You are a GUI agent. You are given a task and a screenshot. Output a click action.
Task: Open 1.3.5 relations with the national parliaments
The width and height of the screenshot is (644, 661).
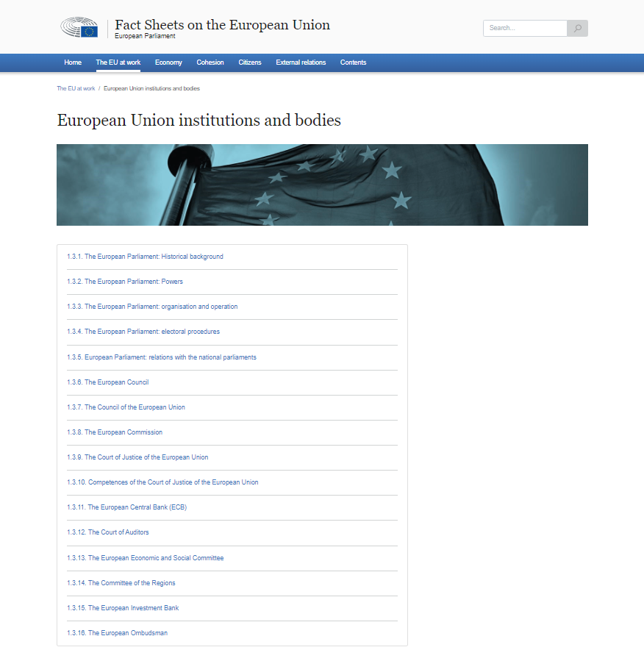pyautogui.click(x=162, y=357)
